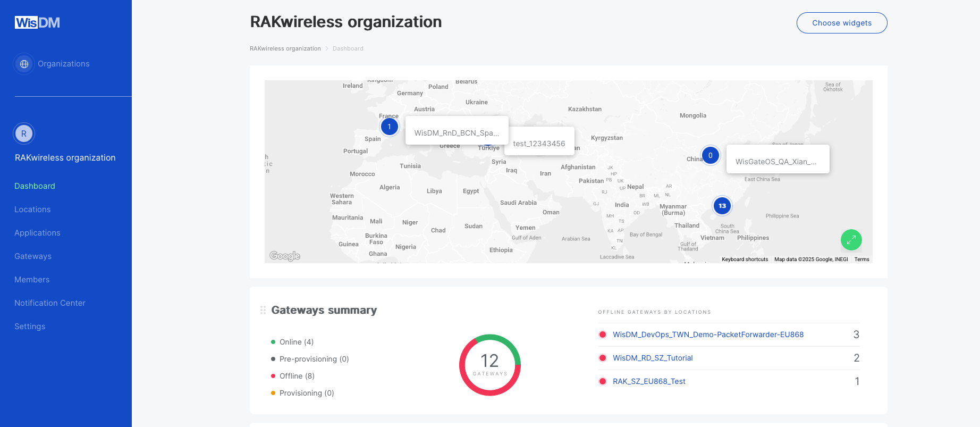The image size is (980, 427).
Task: Open the WisDM_RD_SZ_Tutorial location link
Action: tap(653, 358)
